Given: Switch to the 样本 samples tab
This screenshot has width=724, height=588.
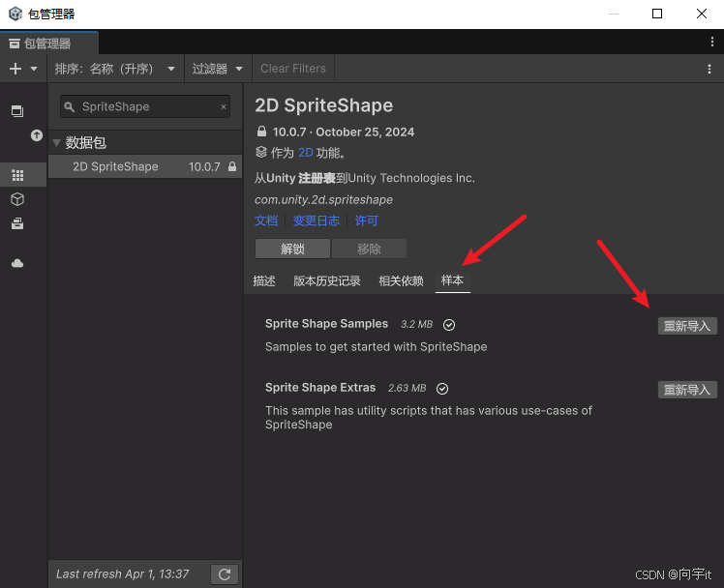Looking at the screenshot, I should click(x=453, y=280).
